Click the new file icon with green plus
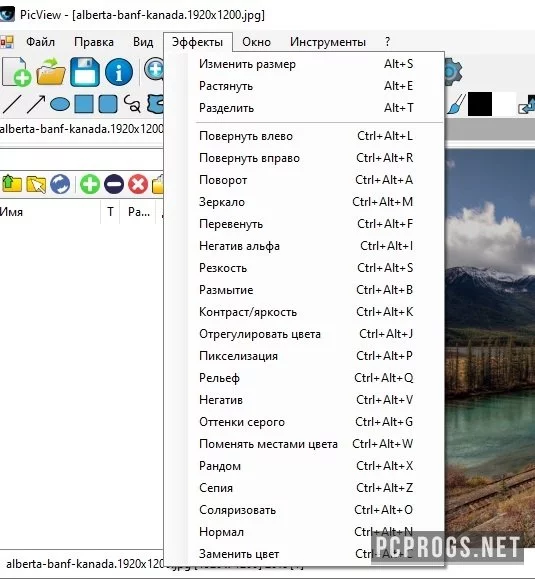This screenshot has width=535, height=579. (x=17, y=72)
